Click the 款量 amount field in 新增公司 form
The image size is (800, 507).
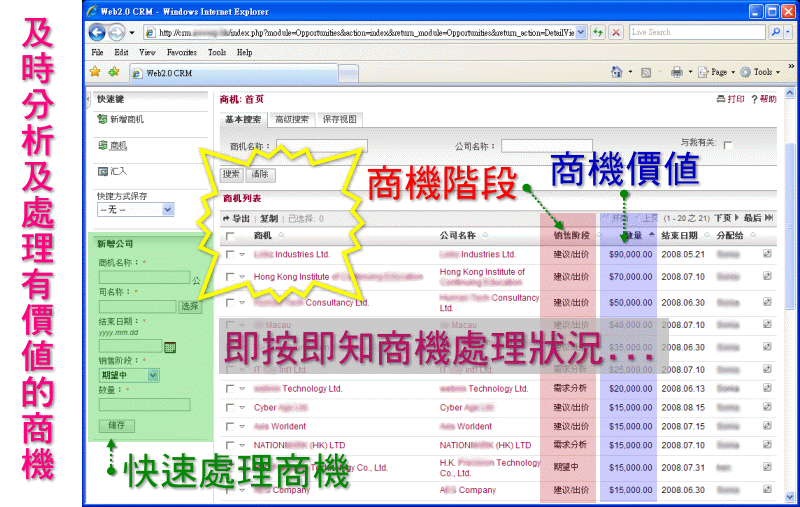pyautogui.click(x=144, y=404)
